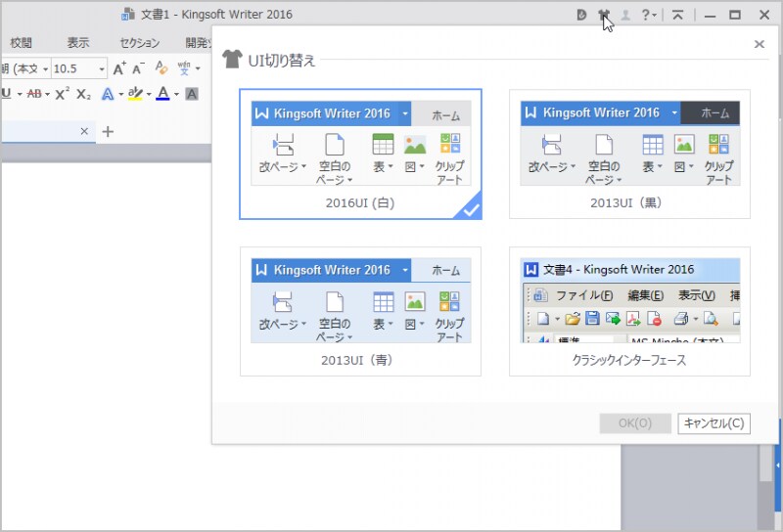
Task: Increase font size with A+ icon
Action: coord(119,68)
